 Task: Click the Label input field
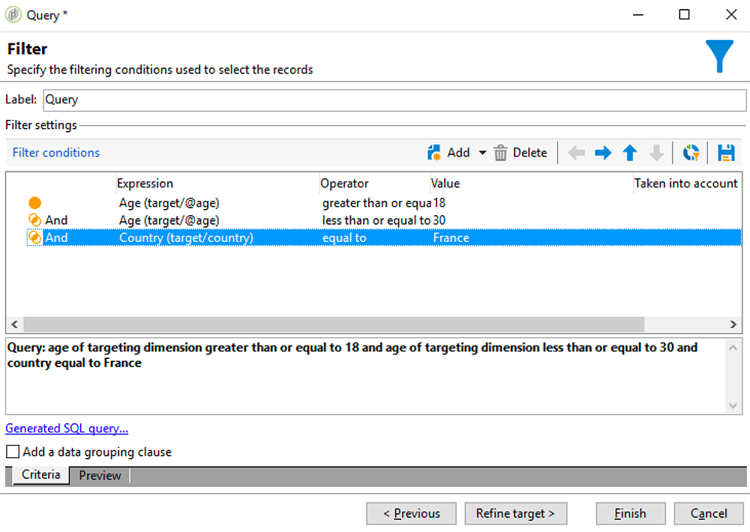(395, 100)
